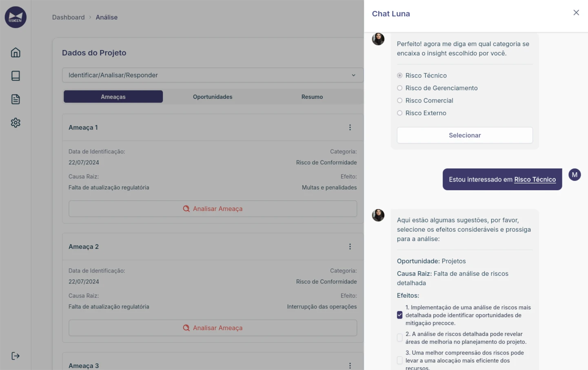This screenshot has height=370, width=588.
Task: Select the Risco de Gerenciamento radio option
Action: (x=399, y=88)
